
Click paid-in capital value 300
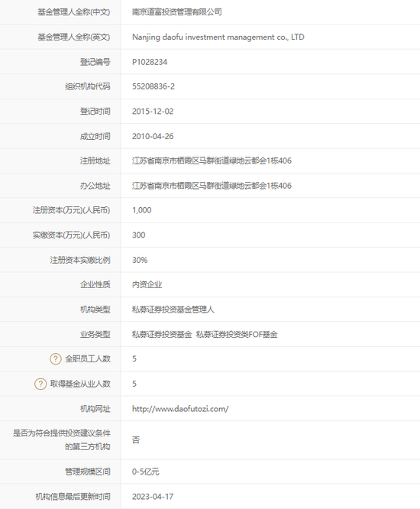click(138, 235)
